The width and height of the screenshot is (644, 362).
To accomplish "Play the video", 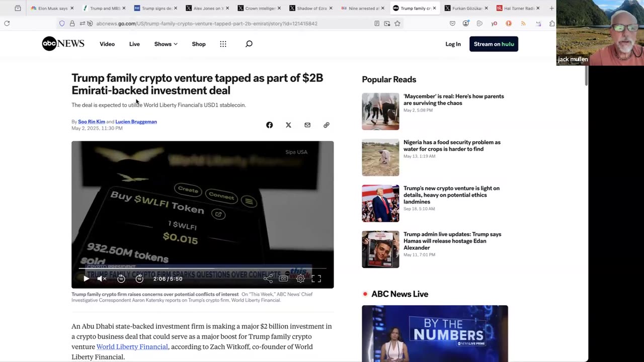I will [86, 279].
